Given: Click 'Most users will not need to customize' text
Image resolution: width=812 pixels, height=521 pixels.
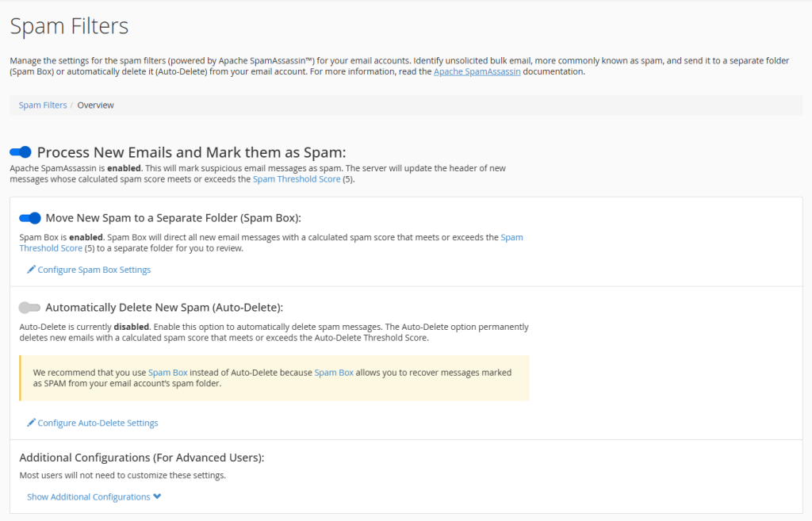Looking at the screenshot, I should (x=123, y=476).
